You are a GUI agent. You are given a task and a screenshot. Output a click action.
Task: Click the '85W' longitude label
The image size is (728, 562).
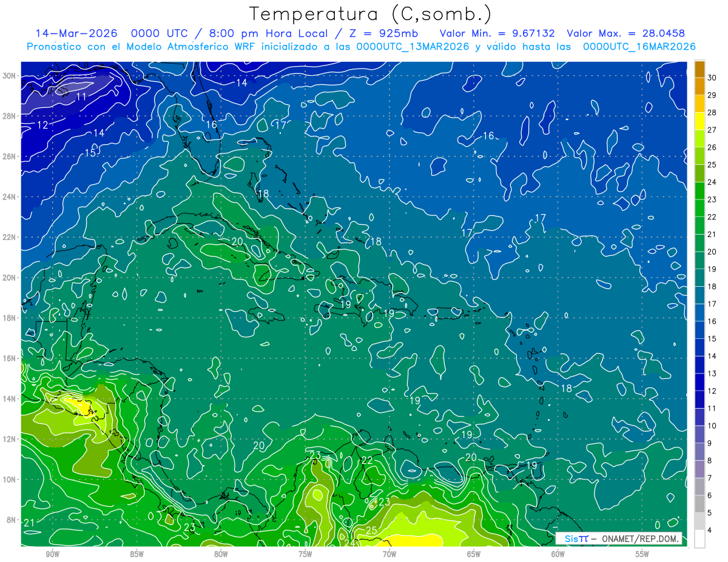[136, 555]
